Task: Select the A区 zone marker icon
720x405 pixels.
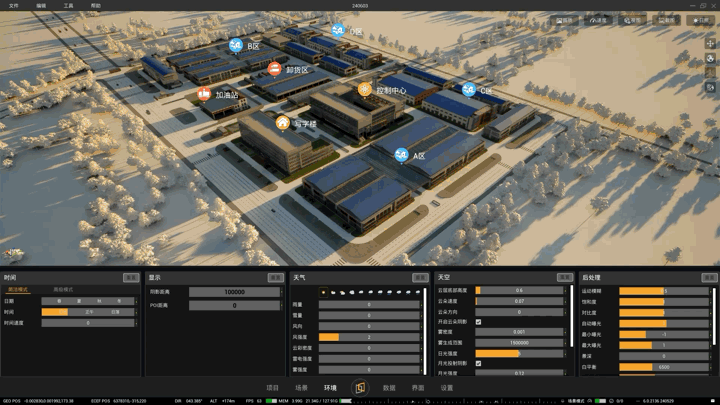Action: tap(402, 155)
